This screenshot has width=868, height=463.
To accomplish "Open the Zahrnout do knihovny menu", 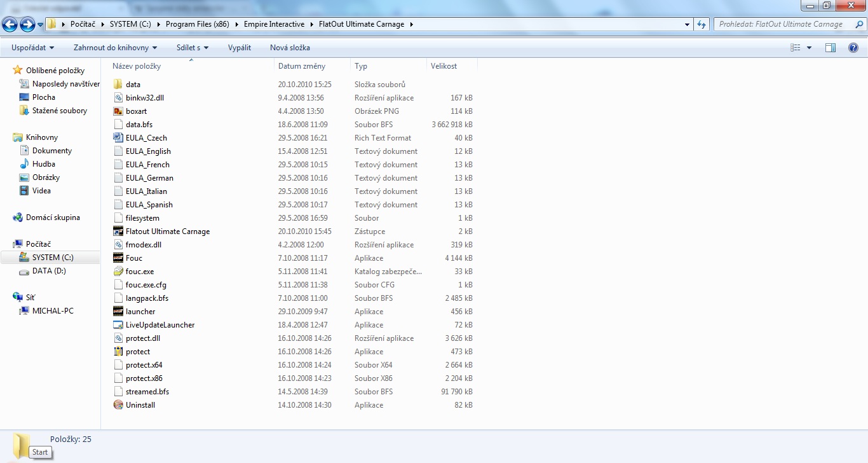I will pos(115,48).
